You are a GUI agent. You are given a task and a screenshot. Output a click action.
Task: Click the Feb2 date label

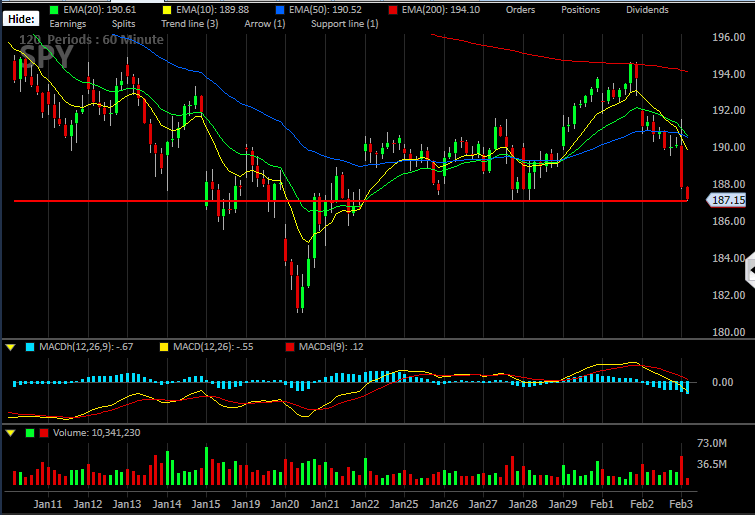pos(642,504)
